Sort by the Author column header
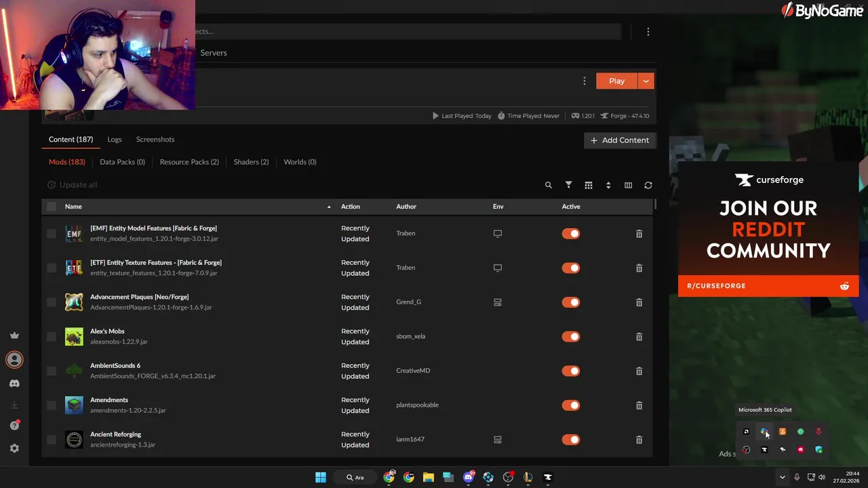 (x=406, y=207)
